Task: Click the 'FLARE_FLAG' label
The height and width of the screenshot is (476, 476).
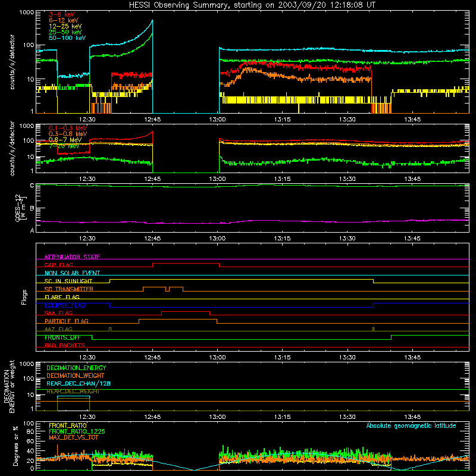Action: click(x=62, y=297)
